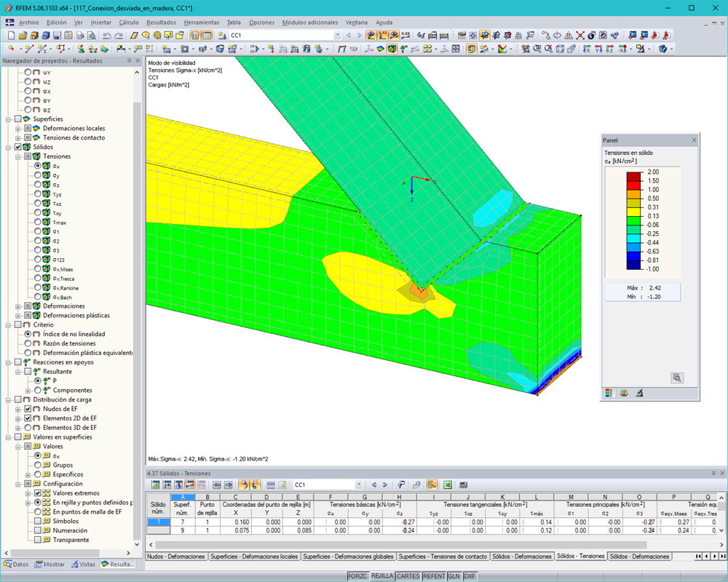Collapse Valores en superficies node

tap(8, 437)
